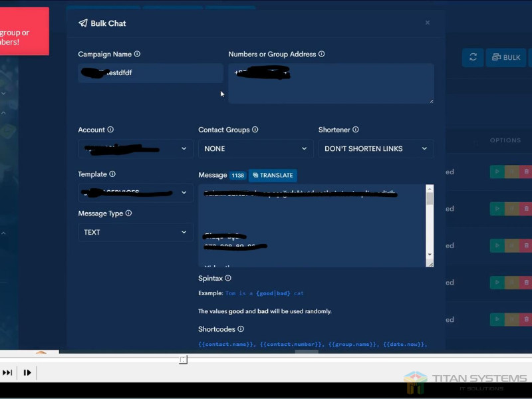
Task: Open the Template dropdown
Action: [136, 193]
